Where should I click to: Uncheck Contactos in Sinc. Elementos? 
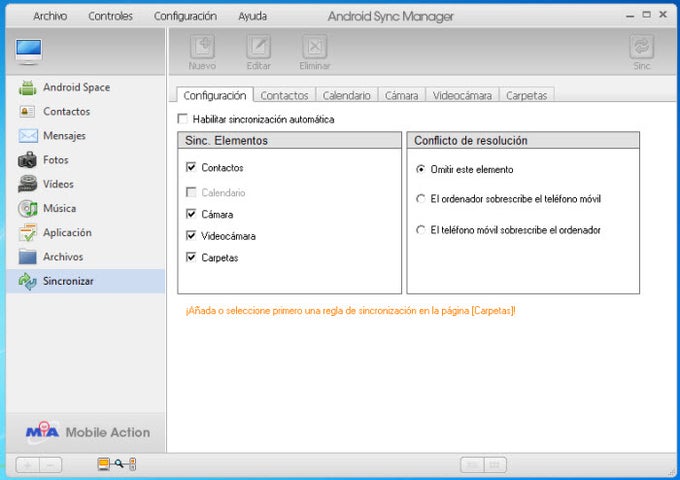(191, 167)
